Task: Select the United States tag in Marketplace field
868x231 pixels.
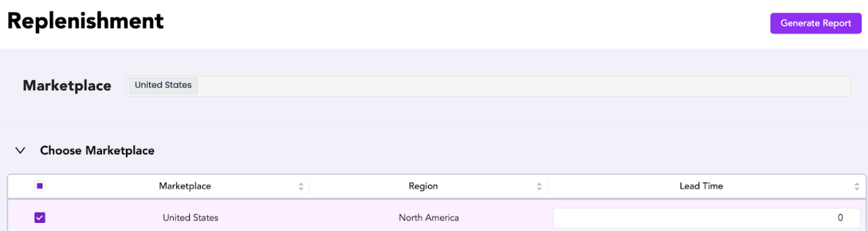Action: [163, 86]
